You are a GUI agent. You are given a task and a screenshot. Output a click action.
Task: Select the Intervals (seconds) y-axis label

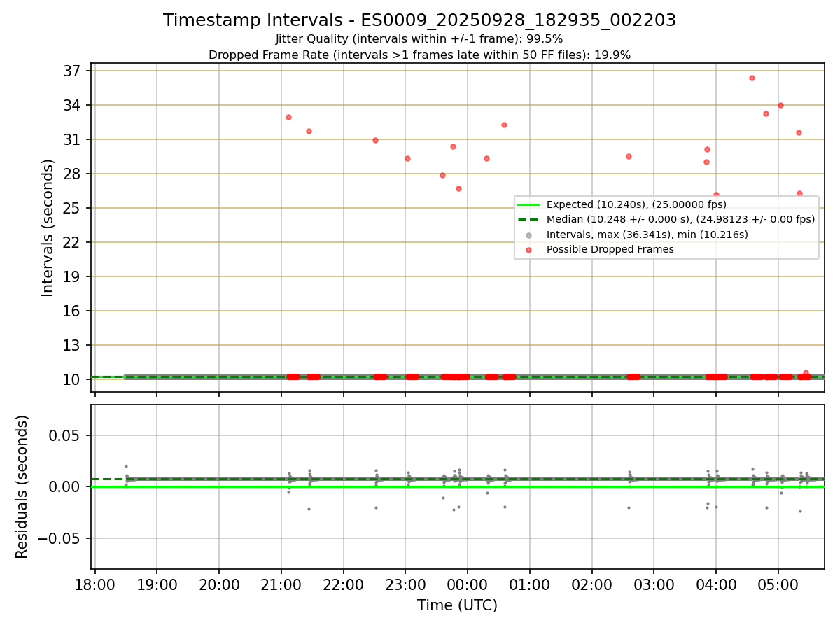[48, 227]
